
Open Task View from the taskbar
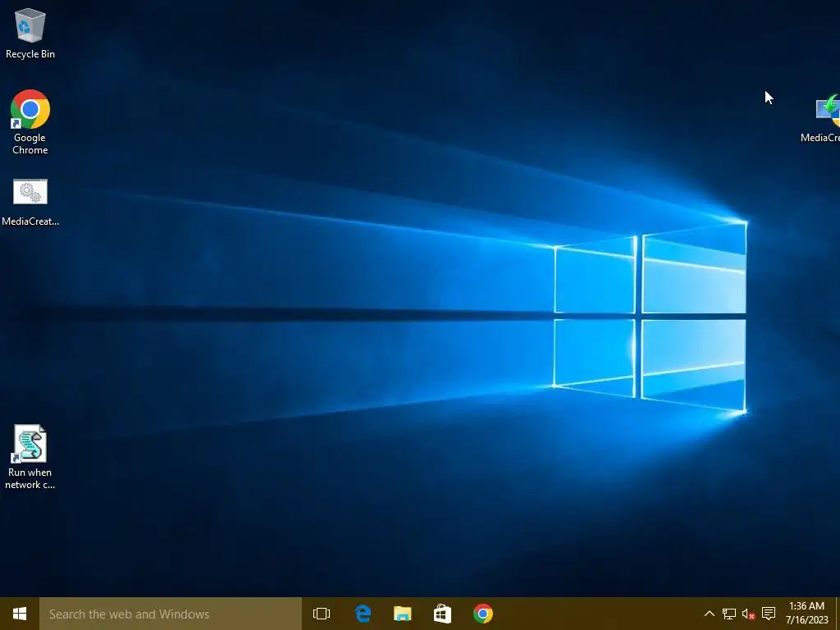[322, 614]
